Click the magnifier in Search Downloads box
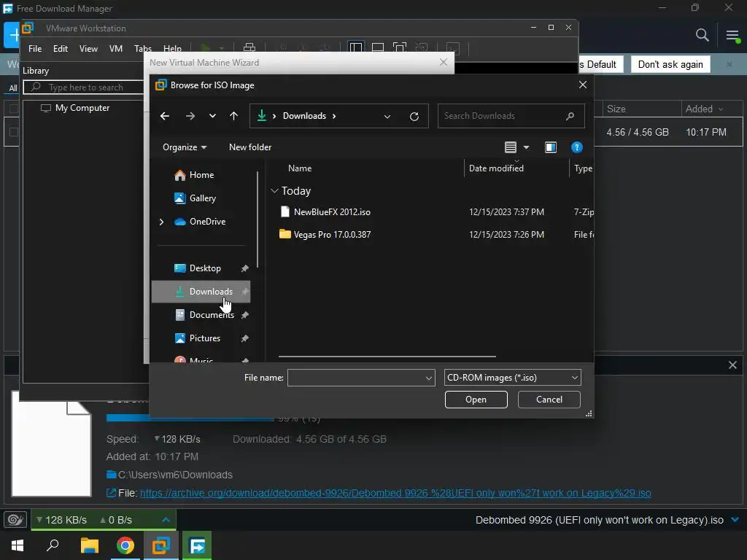This screenshot has width=747, height=560. click(570, 116)
